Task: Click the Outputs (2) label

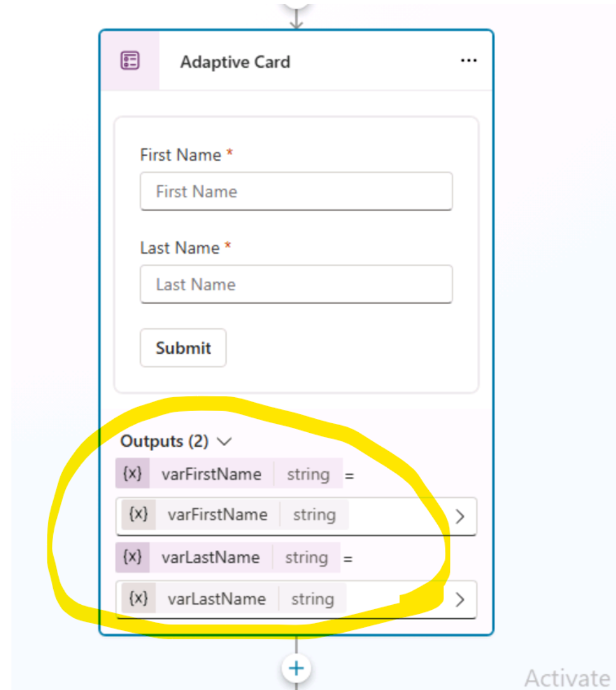Action: tap(164, 441)
